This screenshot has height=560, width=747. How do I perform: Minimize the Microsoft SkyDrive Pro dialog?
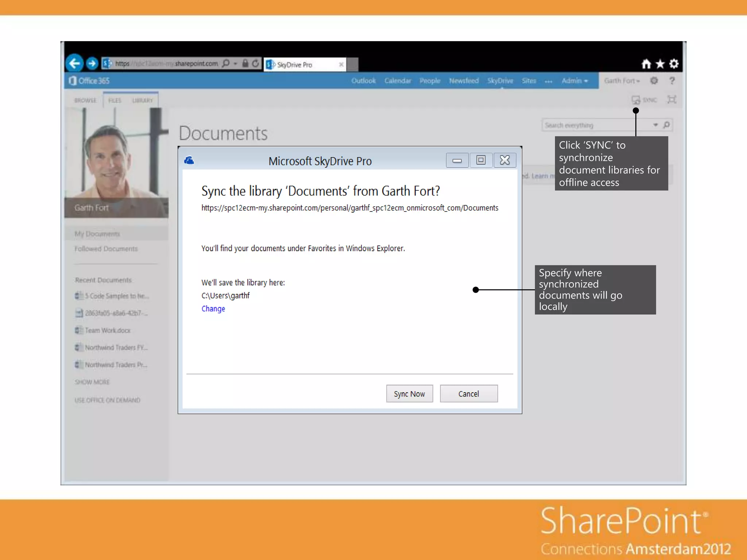457,160
